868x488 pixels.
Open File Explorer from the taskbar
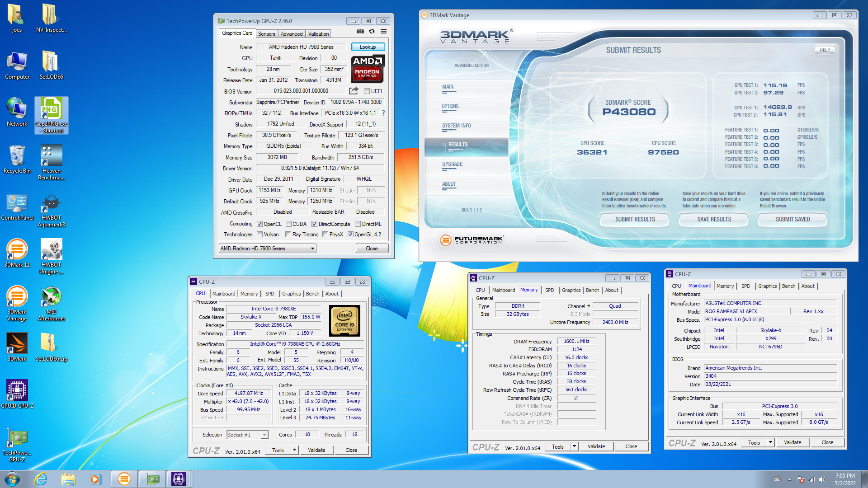point(68,479)
